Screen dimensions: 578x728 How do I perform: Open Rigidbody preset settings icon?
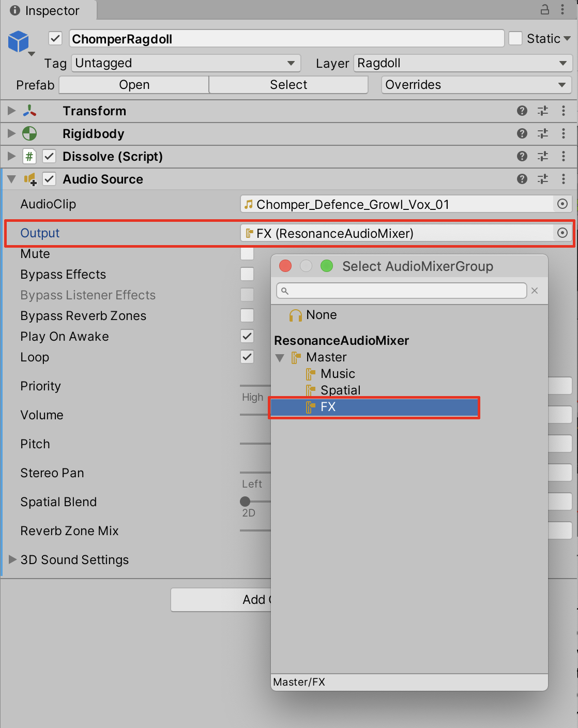(x=543, y=133)
